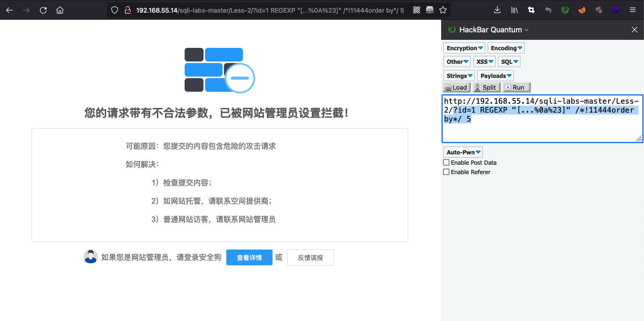The height and width of the screenshot is (321, 644).
Task: Open the Auto-Pwn dropdown
Action: click(x=463, y=152)
